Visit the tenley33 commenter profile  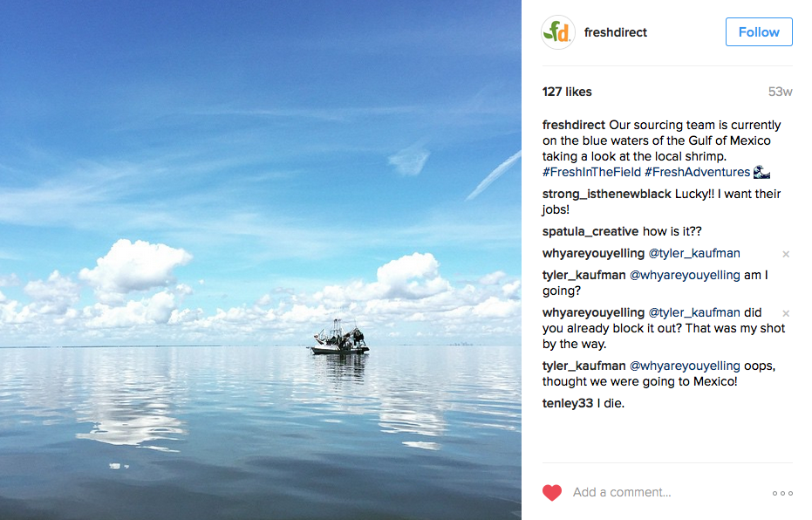[568, 403]
